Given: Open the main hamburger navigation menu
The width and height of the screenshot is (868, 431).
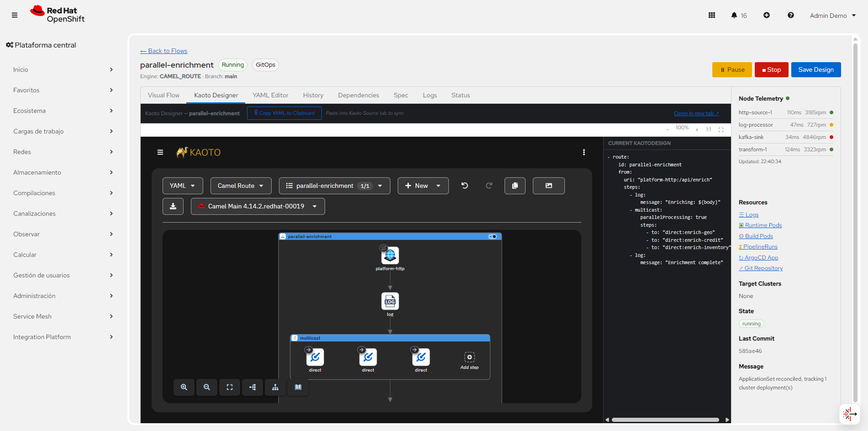Looking at the screenshot, I should coord(15,15).
